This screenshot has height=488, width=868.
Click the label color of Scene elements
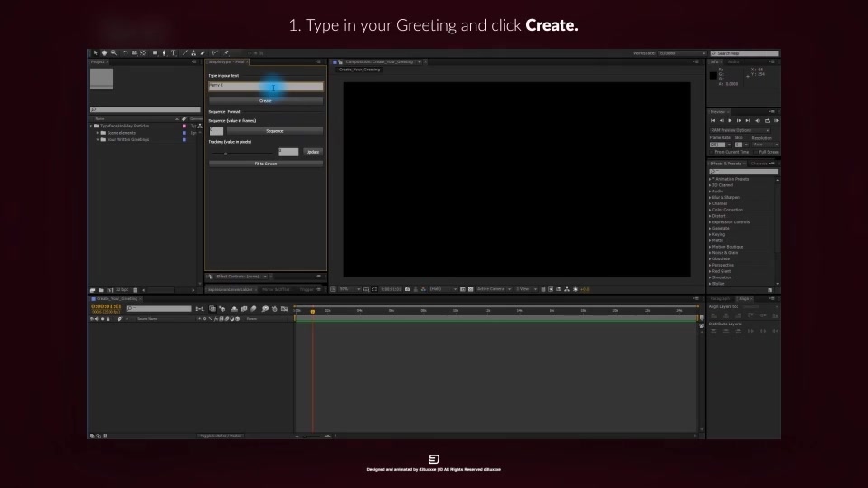(x=184, y=133)
